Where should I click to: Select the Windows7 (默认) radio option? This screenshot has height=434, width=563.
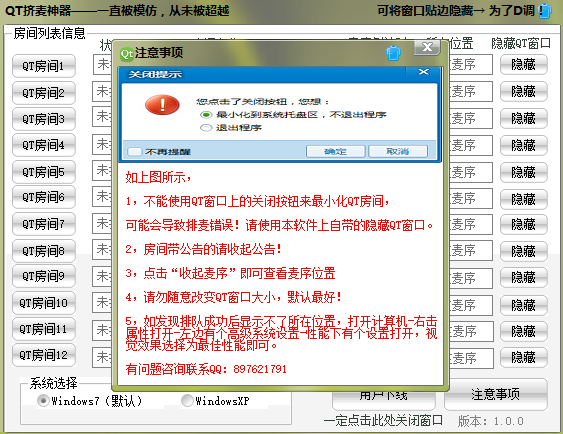point(43,400)
